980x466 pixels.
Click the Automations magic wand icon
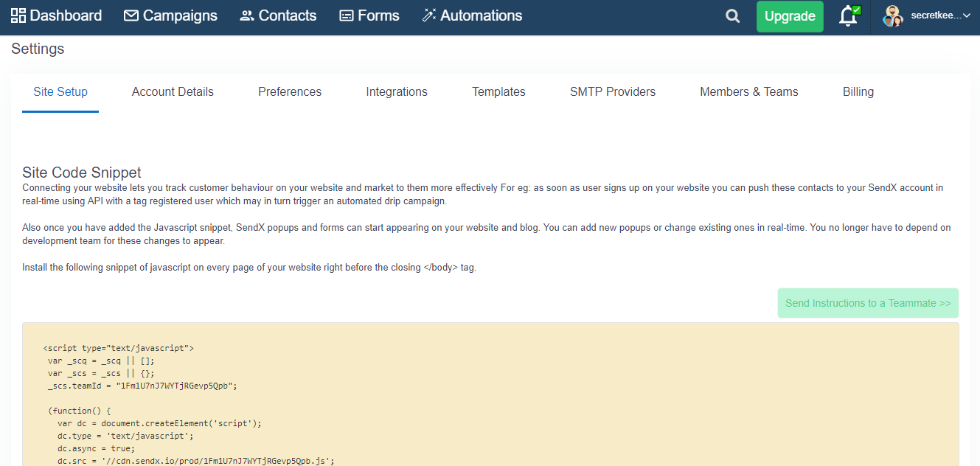click(x=429, y=15)
